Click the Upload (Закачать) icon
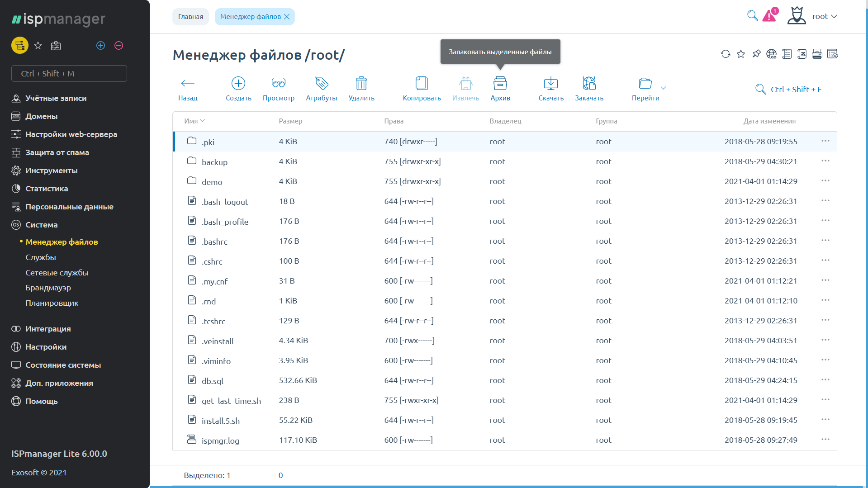Image resolution: width=868 pixels, height=488 pixels. click(589, 84)
